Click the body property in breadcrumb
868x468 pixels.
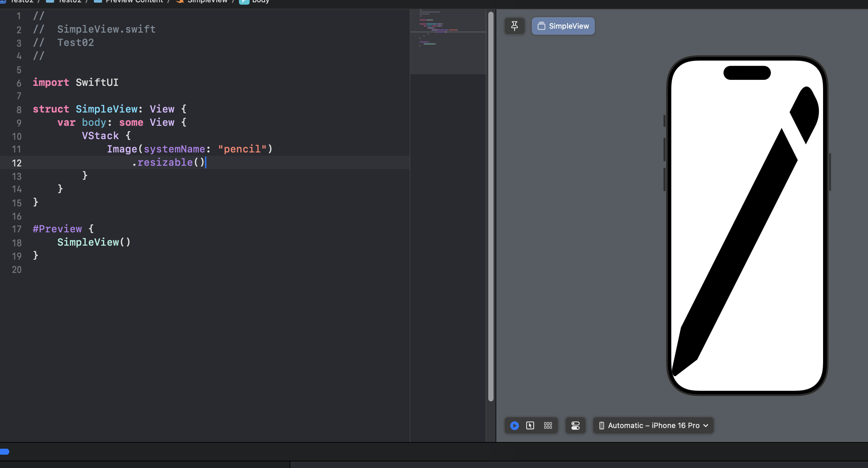click(x=260, y=1)
